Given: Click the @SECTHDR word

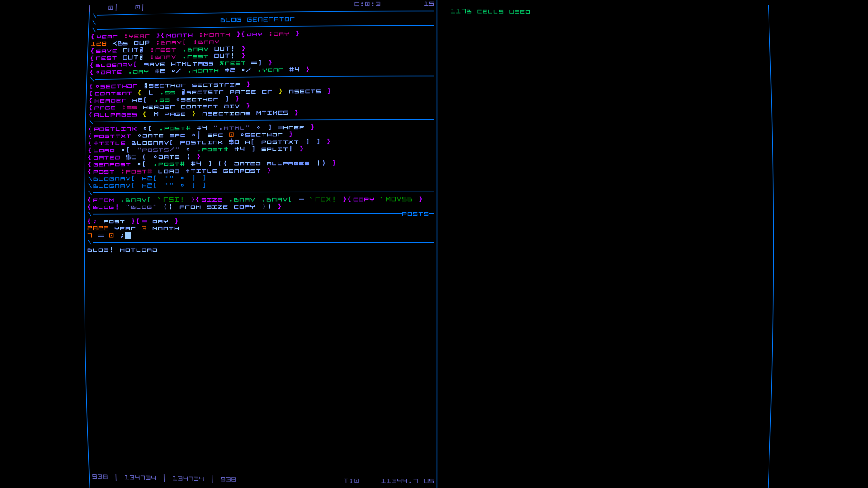Looking at the screenshot, I should coord(165,85).
